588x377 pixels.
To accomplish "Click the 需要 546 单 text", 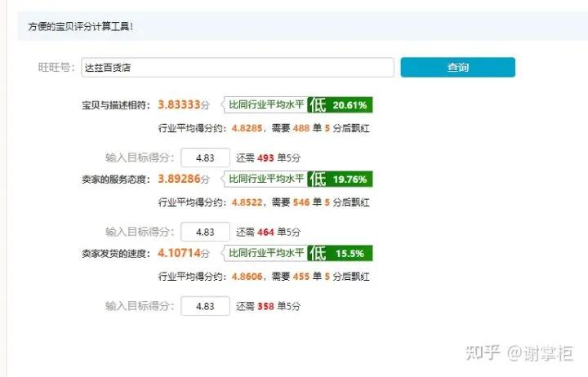I will coord(296,202).
